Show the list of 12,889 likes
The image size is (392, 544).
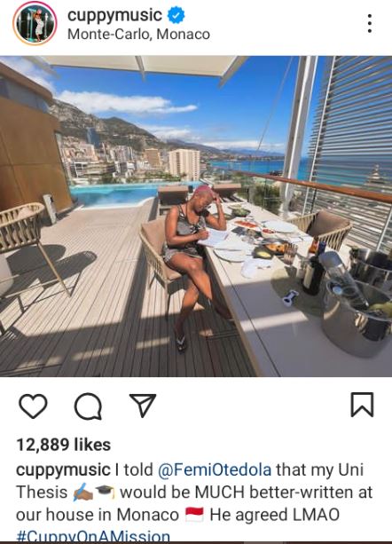click(x=64, y=445)
